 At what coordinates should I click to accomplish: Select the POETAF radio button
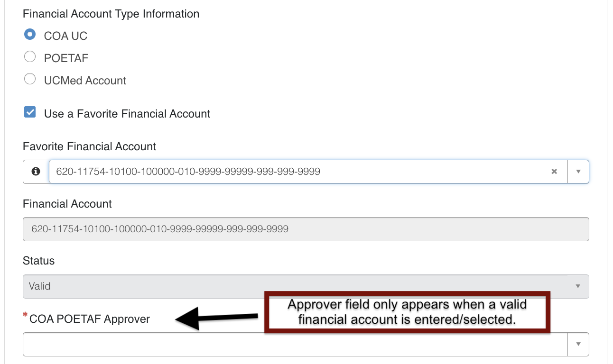[30, 57]
